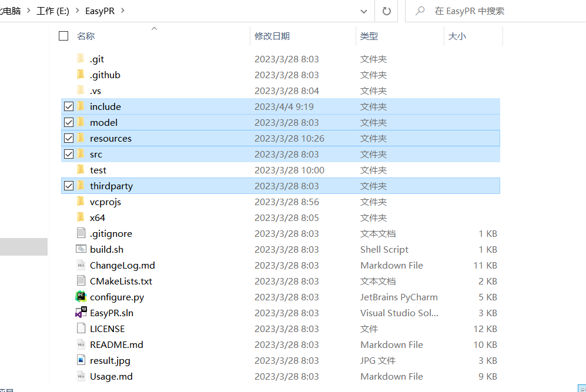The width and height of the screenshot is (586, 392).
Task: Click the .vs folder name
Action: (95, 91)
